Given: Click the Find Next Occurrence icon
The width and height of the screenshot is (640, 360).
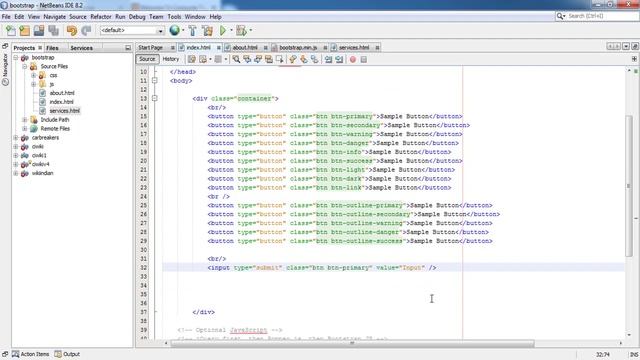Looking at the screenshot, I should [x=258, y=59].
